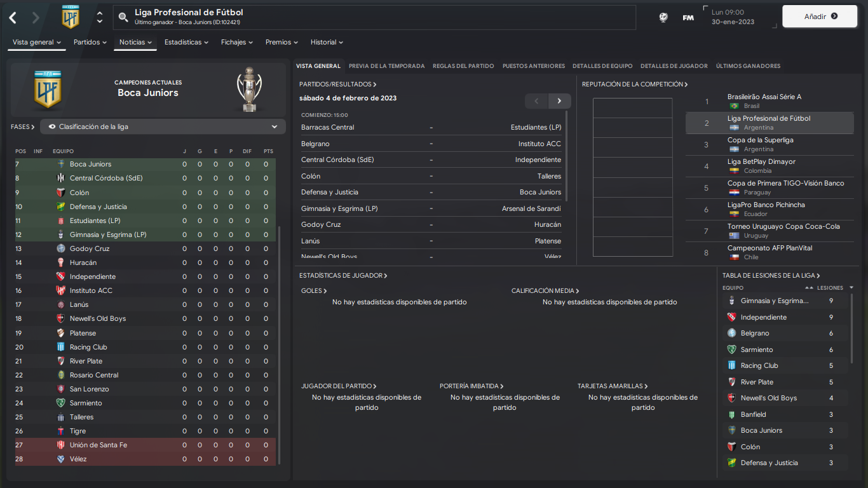Viewport: 868px width, 488px height.
Task: Switch to Previa de la temporada tab
Action: tap(387, 66)
